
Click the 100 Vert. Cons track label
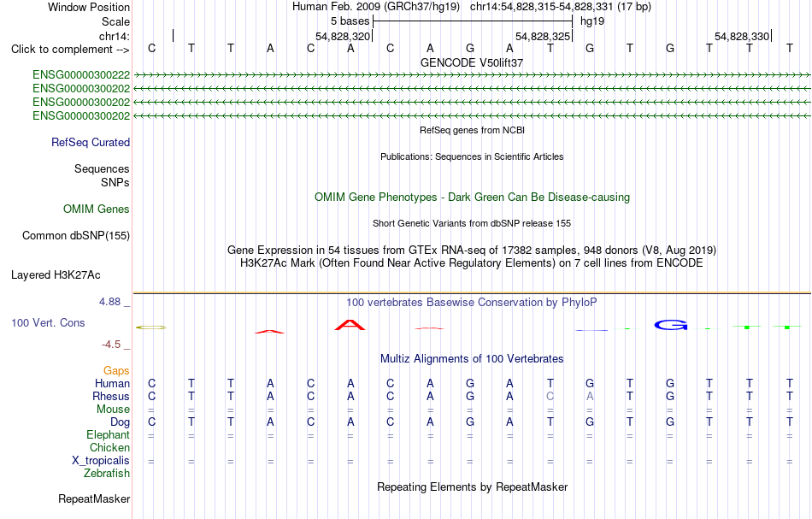tap(48, 322)
